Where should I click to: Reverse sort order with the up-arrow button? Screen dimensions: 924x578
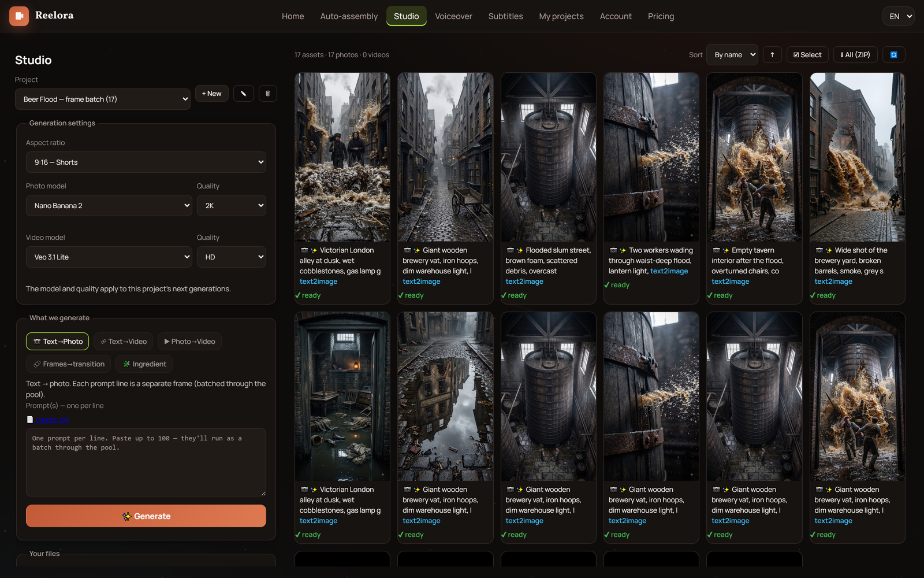pyautogui.click(x=772, y=55)
